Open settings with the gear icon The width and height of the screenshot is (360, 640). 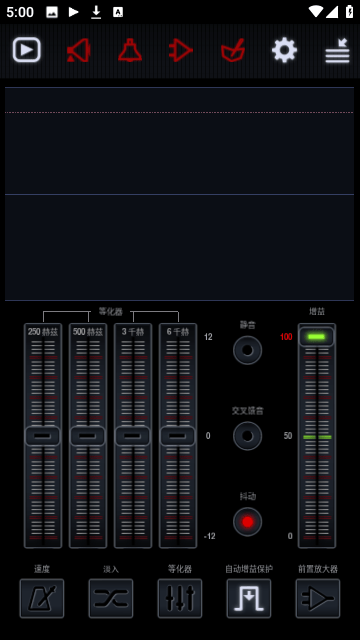(x=284, y=50)
